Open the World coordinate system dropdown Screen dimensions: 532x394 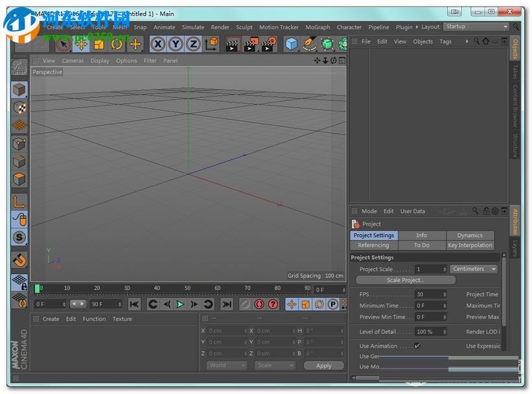(226, 365)
